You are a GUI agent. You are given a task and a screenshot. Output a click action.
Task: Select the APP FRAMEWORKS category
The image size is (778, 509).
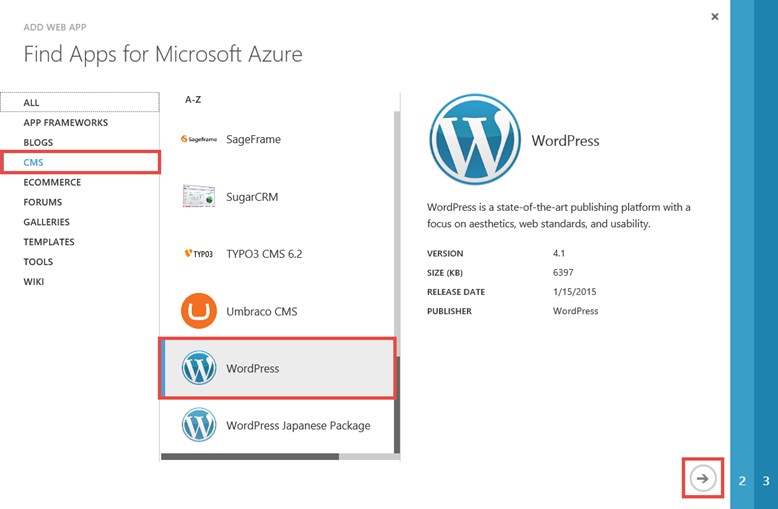point(80,122)
